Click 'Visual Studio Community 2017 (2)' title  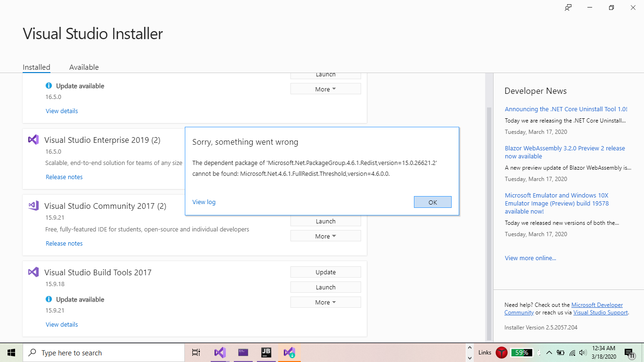tap(105, 206)
